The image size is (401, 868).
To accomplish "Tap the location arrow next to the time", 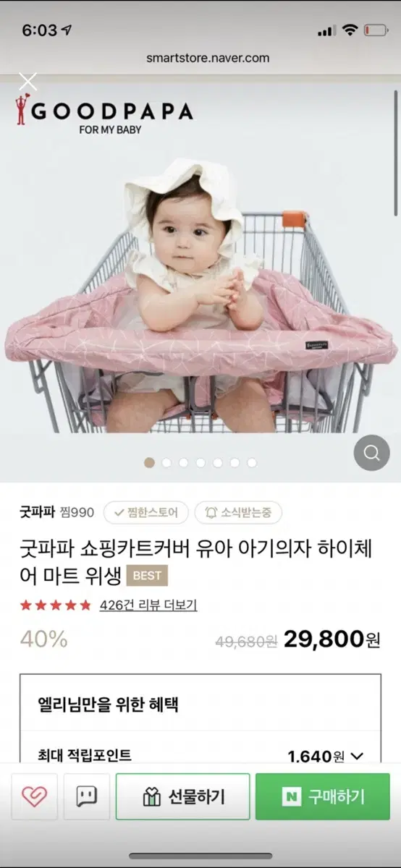I will 67,30.
